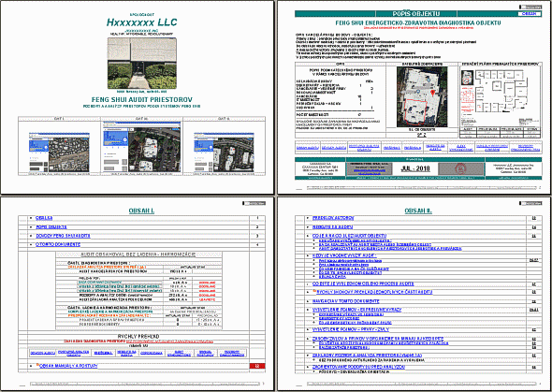Open the 'PREDSLOV AUTOROV' contents link
552x392 pixels.
[x=333, y=218]
